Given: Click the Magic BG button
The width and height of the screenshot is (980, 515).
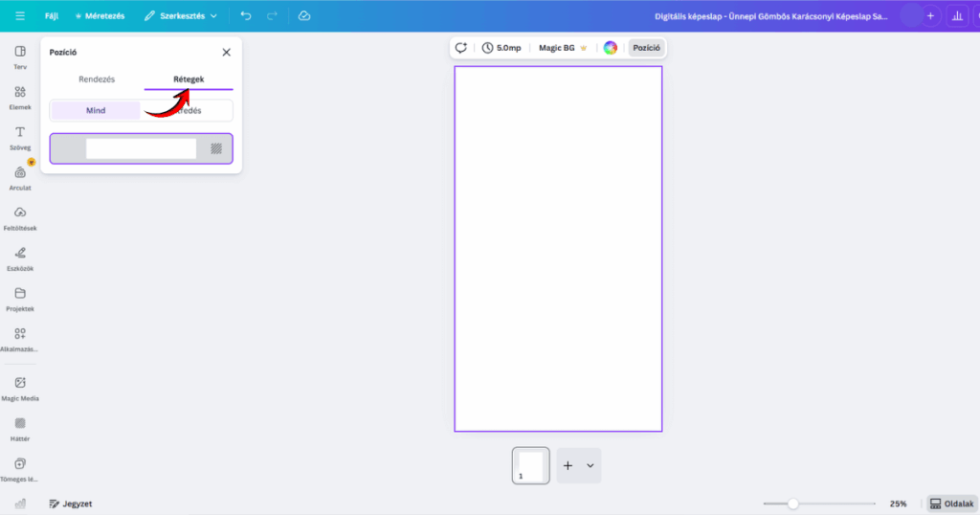Looking at the screenshot, I should (x=563, y=48).
